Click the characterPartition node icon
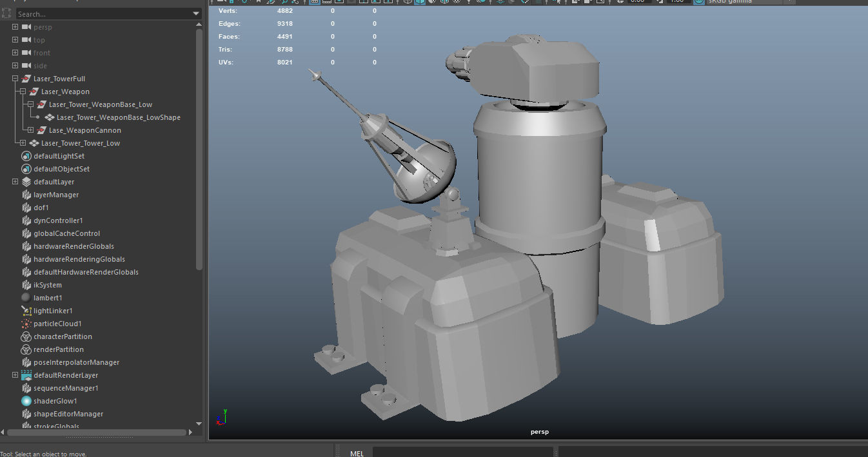 coord(26,336)
